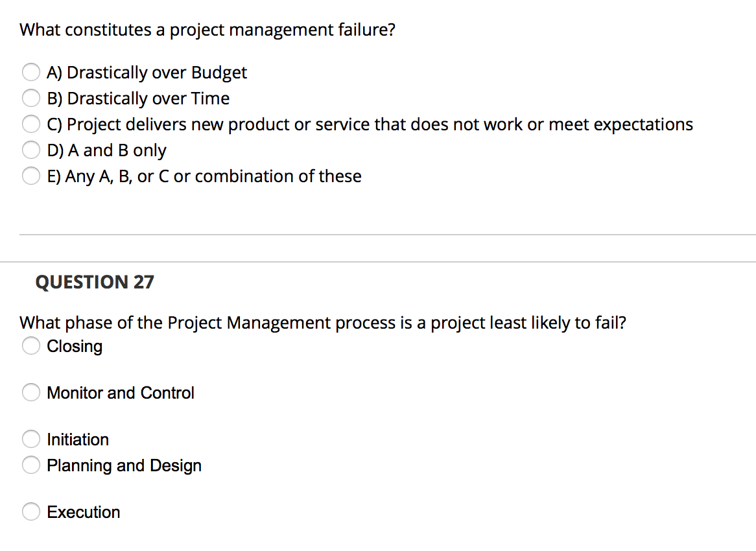Viewport: 756px width, 551px height.
Task: Click the Closing answer label
Action: [x=74, y=346]
